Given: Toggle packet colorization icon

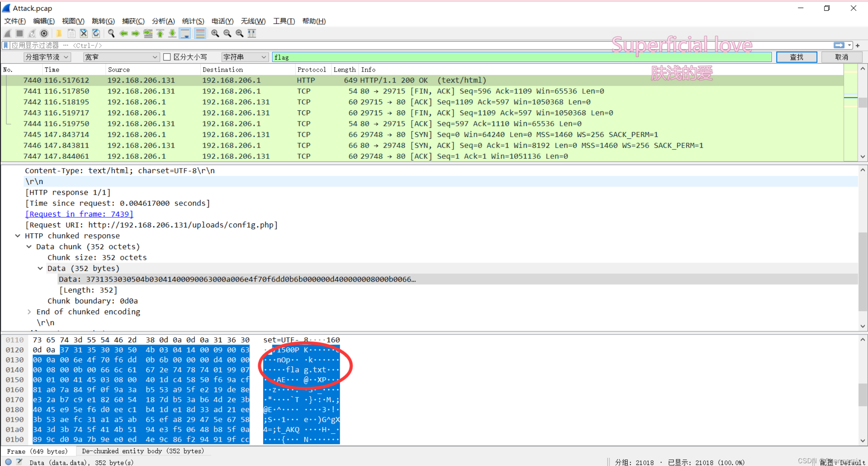Looking at the screenshot, I should pos(200,34).
